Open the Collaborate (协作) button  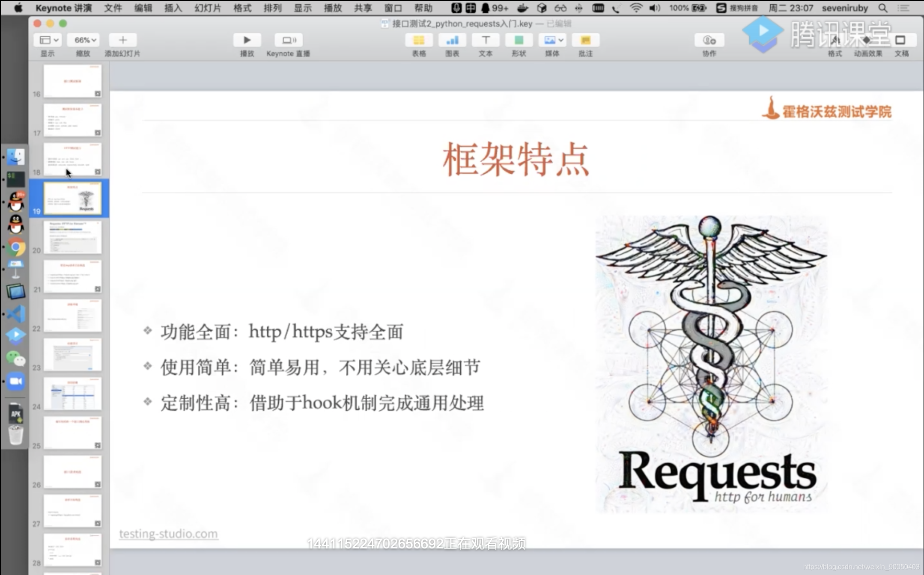tap(709, 40)
